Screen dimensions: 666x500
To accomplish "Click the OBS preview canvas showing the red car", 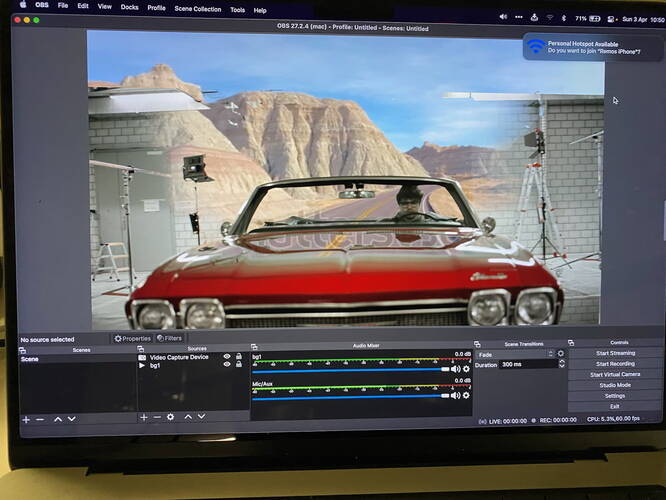I will 346,178.
